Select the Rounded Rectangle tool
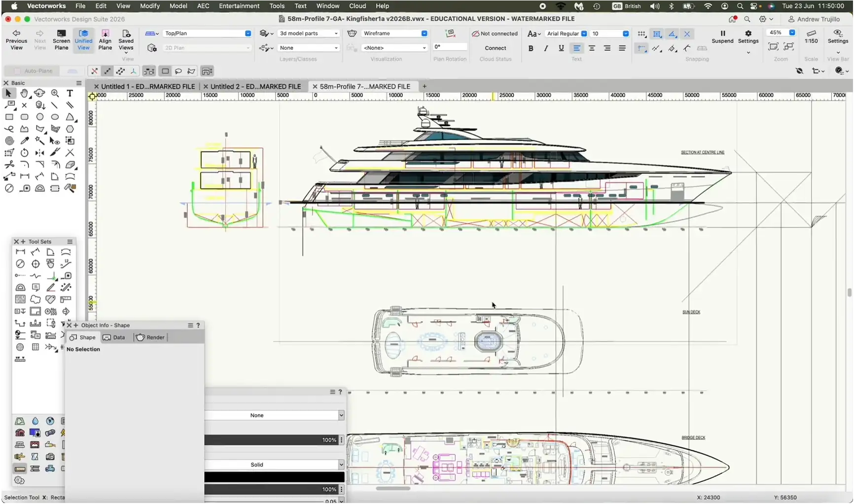 (x=24, y=117)
